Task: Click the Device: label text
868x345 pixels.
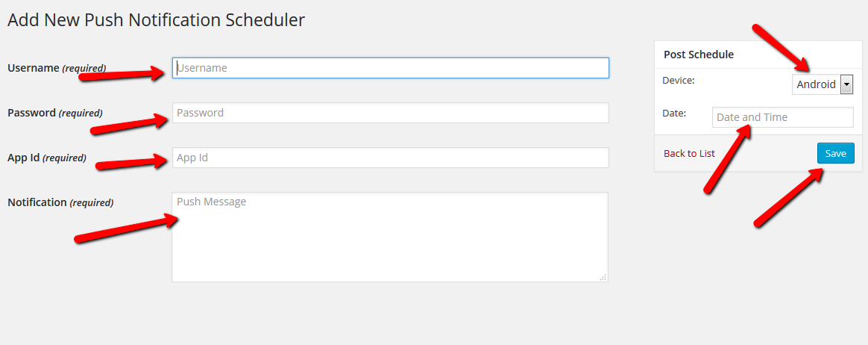Action: [x=678, y=80]
